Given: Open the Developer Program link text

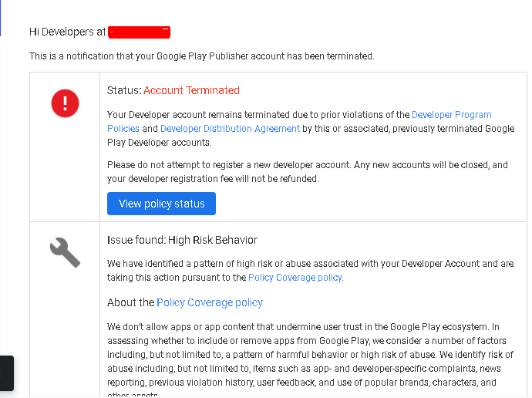Looking at the screenshot, I should coord(451,115).
